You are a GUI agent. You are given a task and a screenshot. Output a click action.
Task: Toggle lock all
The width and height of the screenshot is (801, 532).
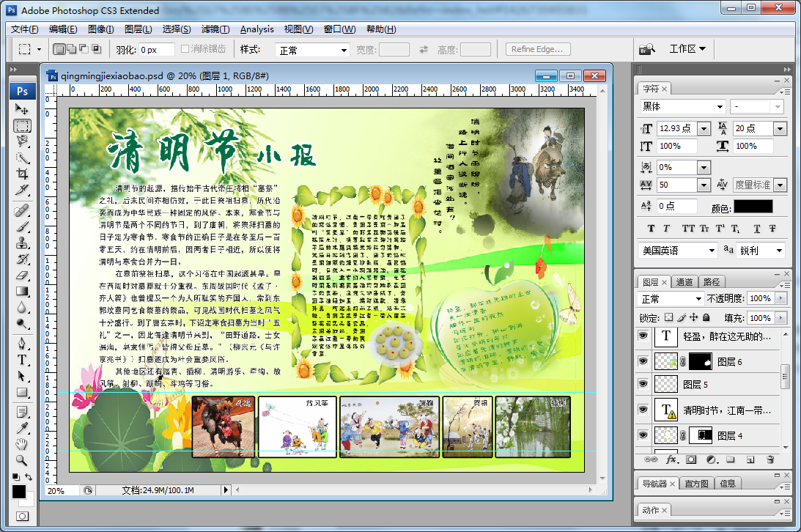[706, 317]
